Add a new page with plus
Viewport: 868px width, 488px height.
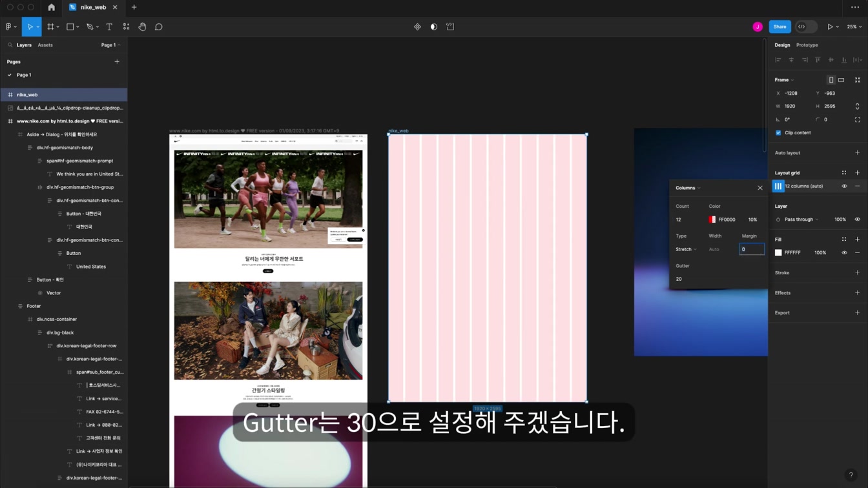pos(117,62)
